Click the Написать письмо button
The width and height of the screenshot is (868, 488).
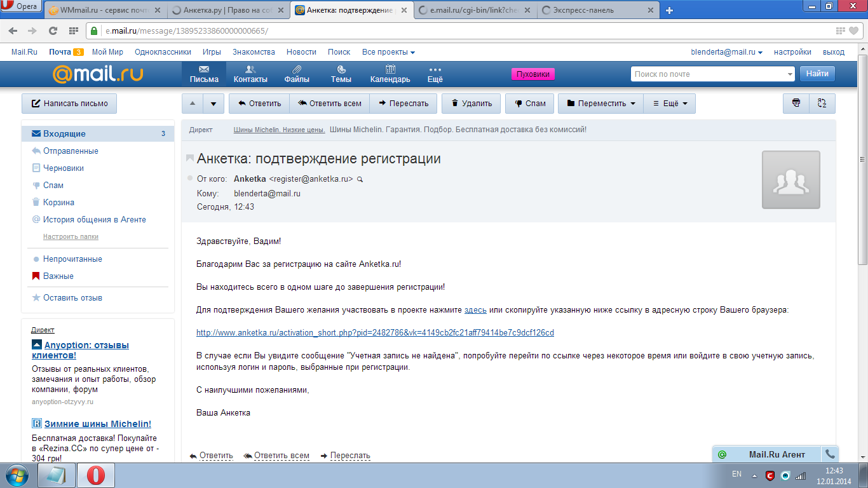pyautogui.click(x=69, y=104)
